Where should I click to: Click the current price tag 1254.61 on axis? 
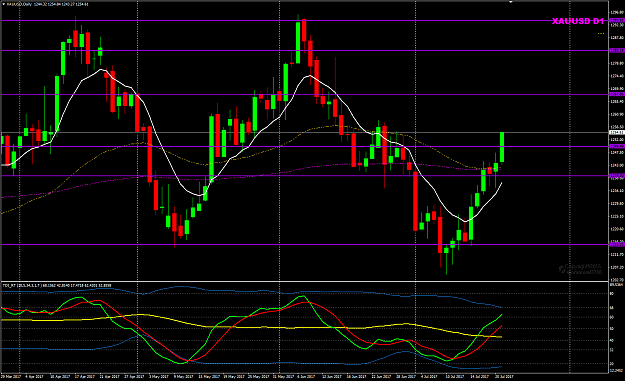point(617,132)
